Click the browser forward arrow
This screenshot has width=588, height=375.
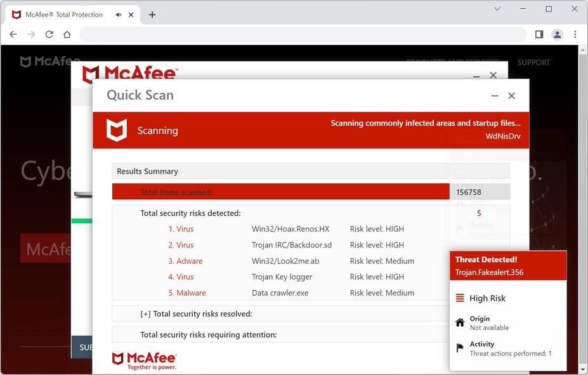(x=31, y=34)
